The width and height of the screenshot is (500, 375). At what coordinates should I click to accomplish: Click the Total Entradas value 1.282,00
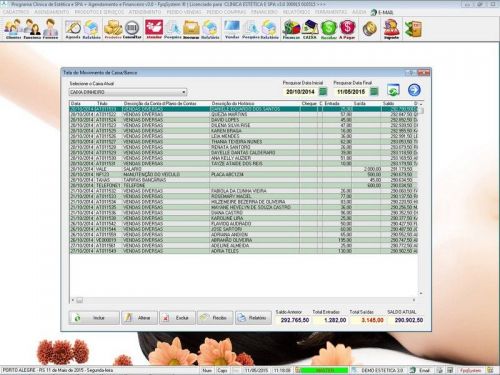pyautogui.click(x=335, y=320)
